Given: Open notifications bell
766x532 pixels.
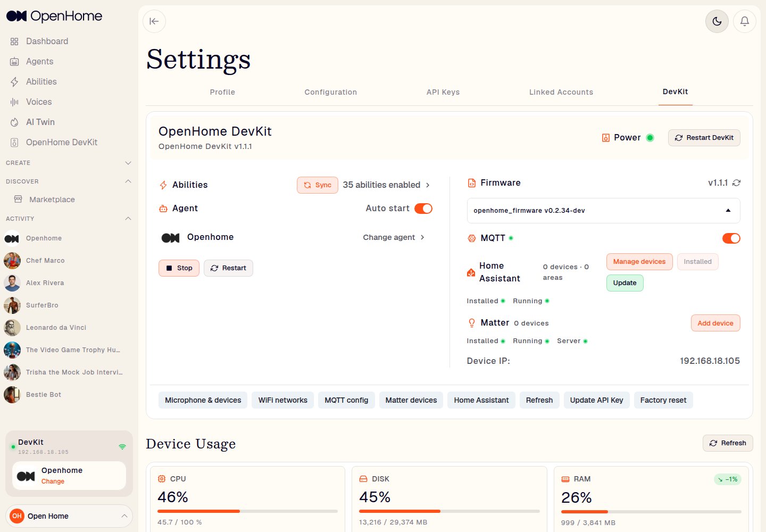Looking at the screenshot, I should pyautogui.click(x=745, y=21).
